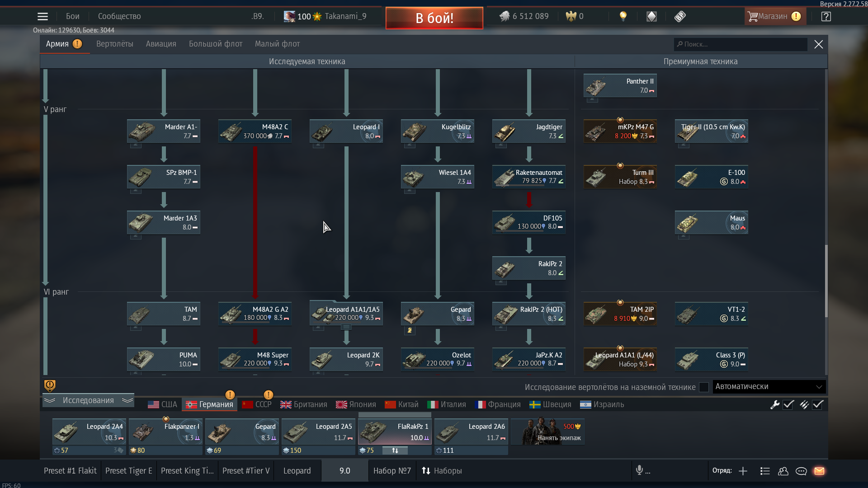Open the ticket/coupon icon in top bar

point(680,17)
